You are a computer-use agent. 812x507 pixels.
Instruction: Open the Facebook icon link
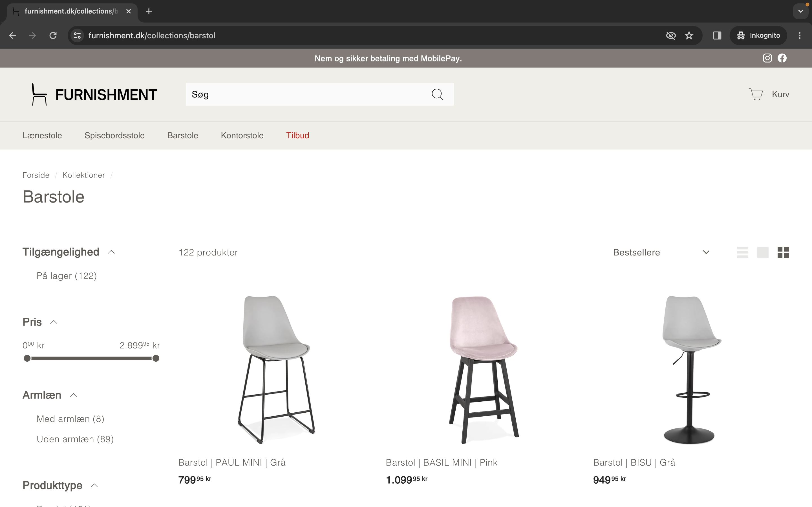click(782, 58)
